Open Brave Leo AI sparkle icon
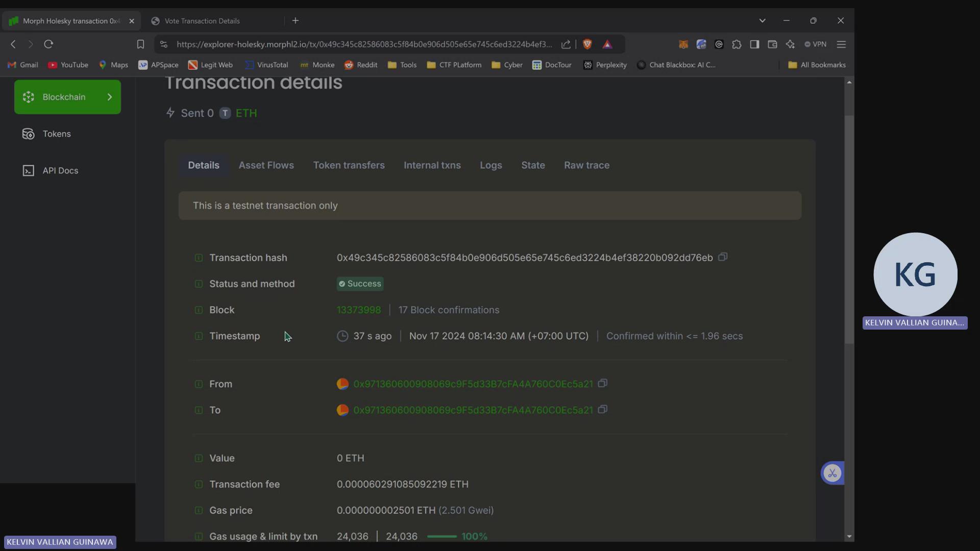This screenshot has width=980, height=551. (790, 44)
